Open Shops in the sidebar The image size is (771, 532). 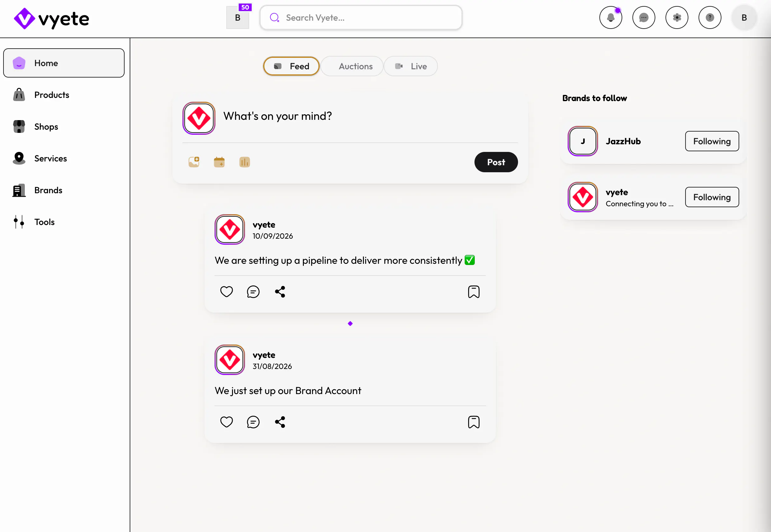coord(64,127)
